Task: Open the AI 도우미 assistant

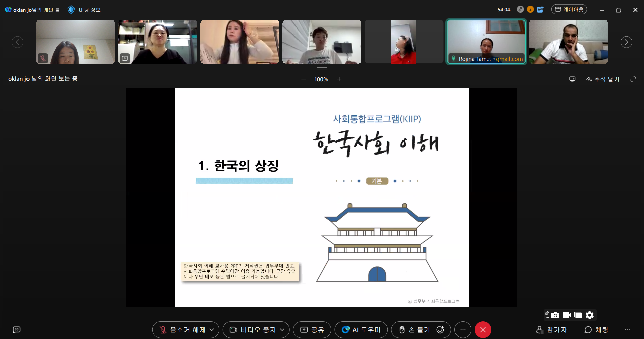Action: 361,330
